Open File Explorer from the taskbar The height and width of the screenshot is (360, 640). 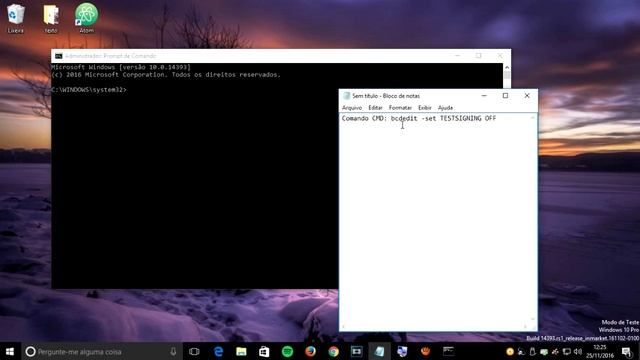pyautogui.click(x=241, y=351)
